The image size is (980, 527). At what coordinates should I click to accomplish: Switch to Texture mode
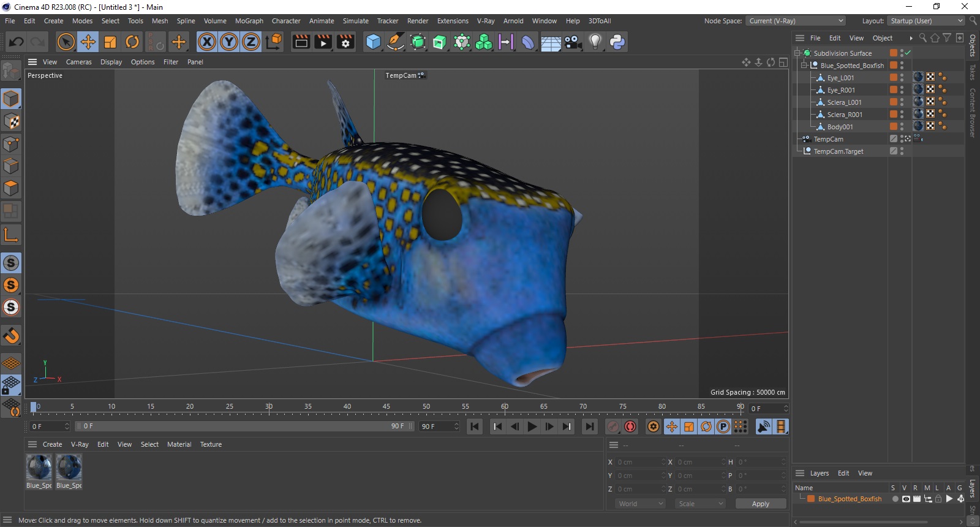[x=11, y=121]
